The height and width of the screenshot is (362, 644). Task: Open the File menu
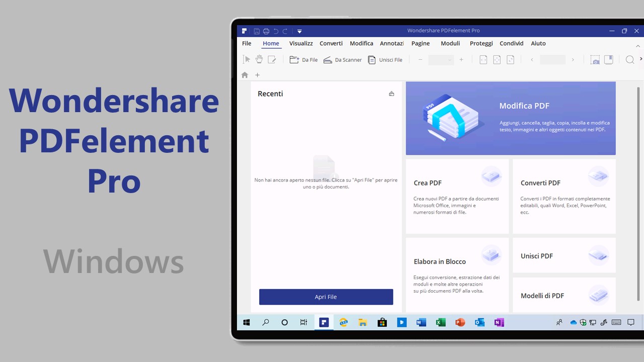pos(247,44)
